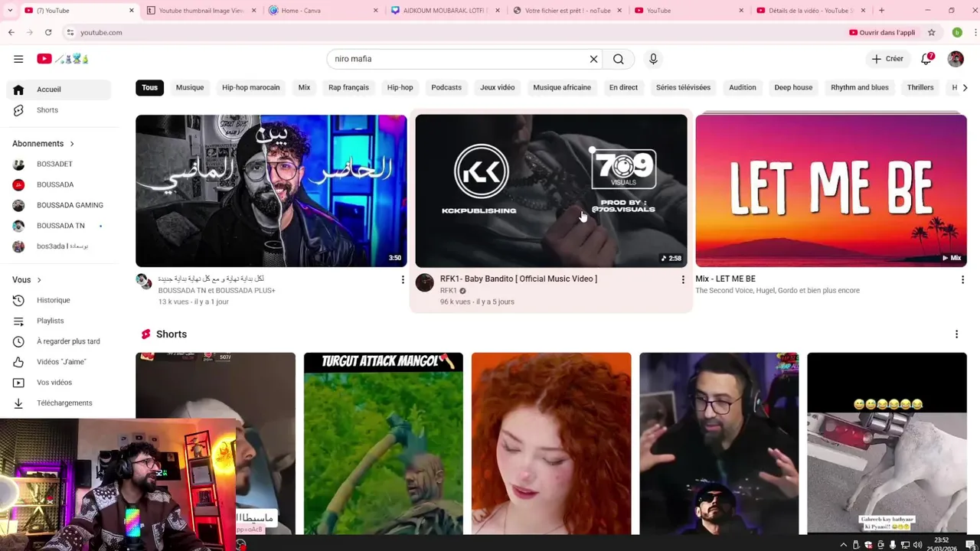980x551 pixels.
Task: Open À regarder plus tard
Action: [x=58, y=341]
